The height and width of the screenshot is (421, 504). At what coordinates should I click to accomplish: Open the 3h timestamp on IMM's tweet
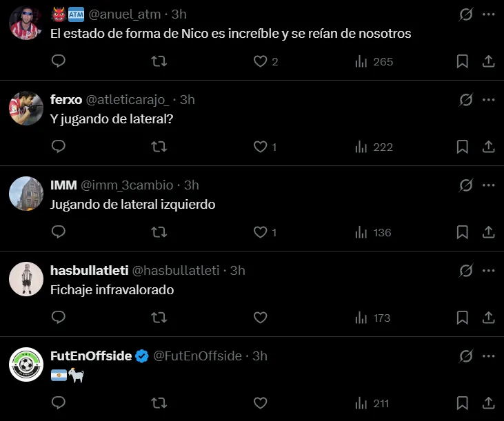coord(191,185)
